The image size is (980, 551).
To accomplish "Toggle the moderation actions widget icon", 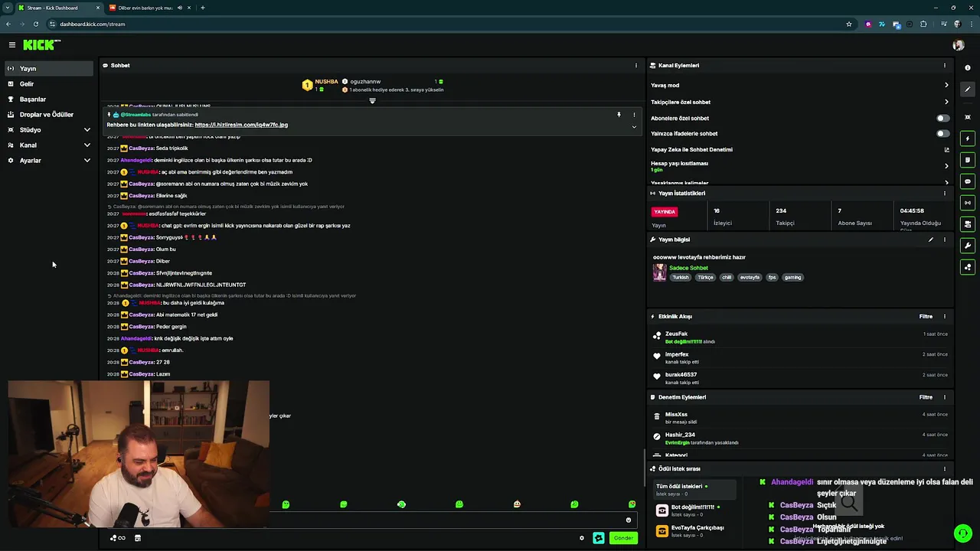I will (x=968, y=160).
